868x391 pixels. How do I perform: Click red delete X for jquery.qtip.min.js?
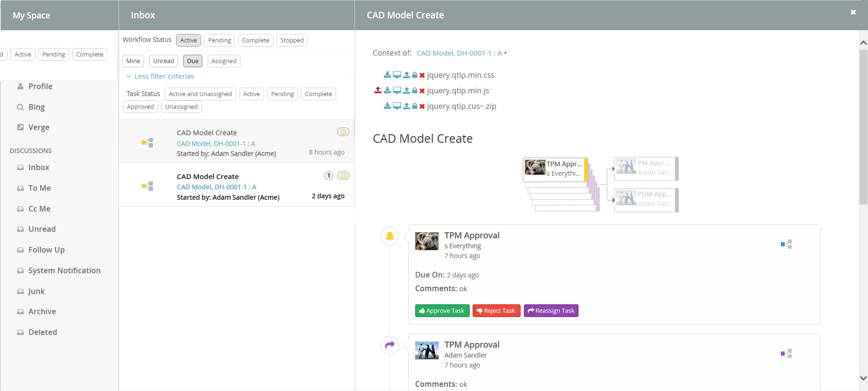pyautogui.click(x=422, y=91)
